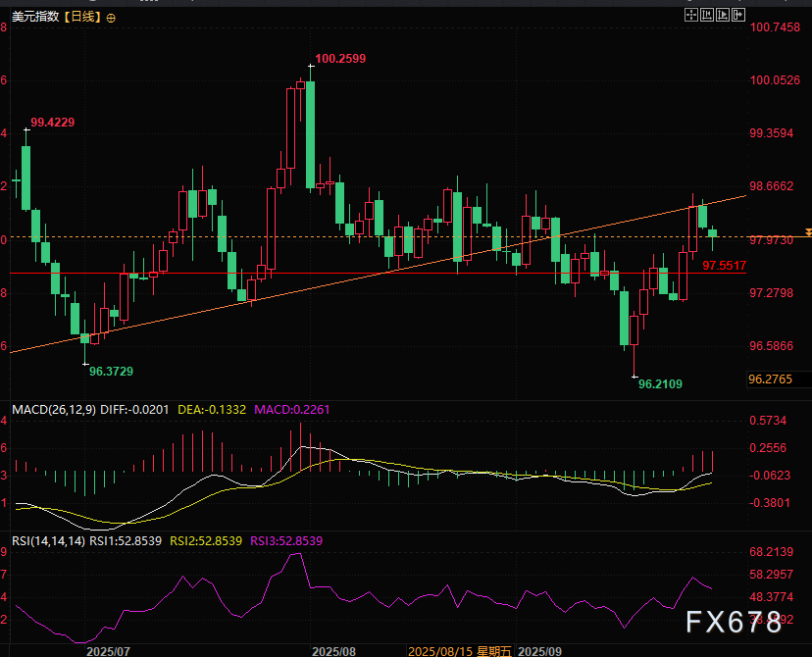Click the 2025/08/15 星期五 highlighted date

tap(459, 650)
